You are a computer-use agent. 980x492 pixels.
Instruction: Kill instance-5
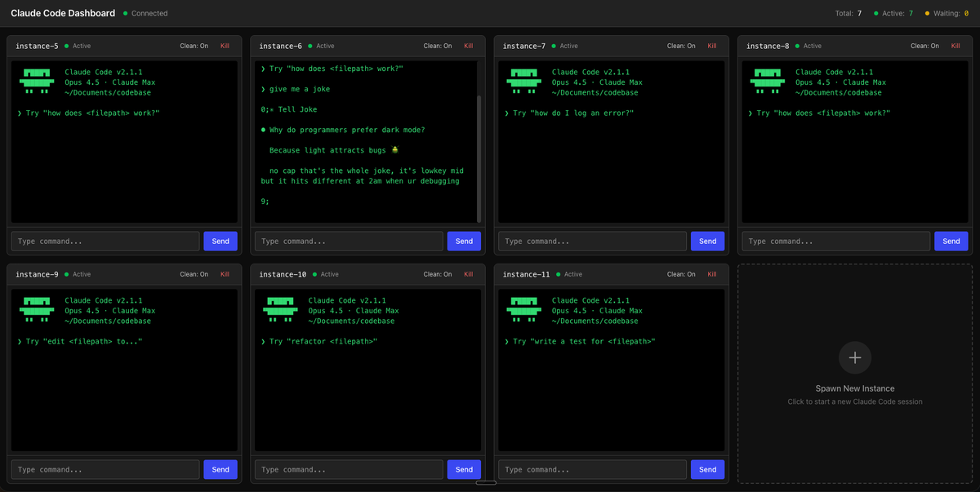[x=225, y=46]
